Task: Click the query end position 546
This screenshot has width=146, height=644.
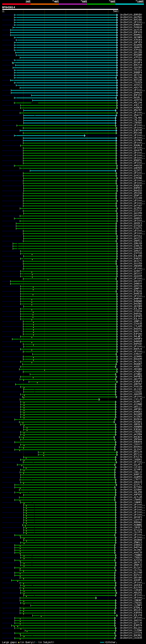Action: click(x=115, y=11)
